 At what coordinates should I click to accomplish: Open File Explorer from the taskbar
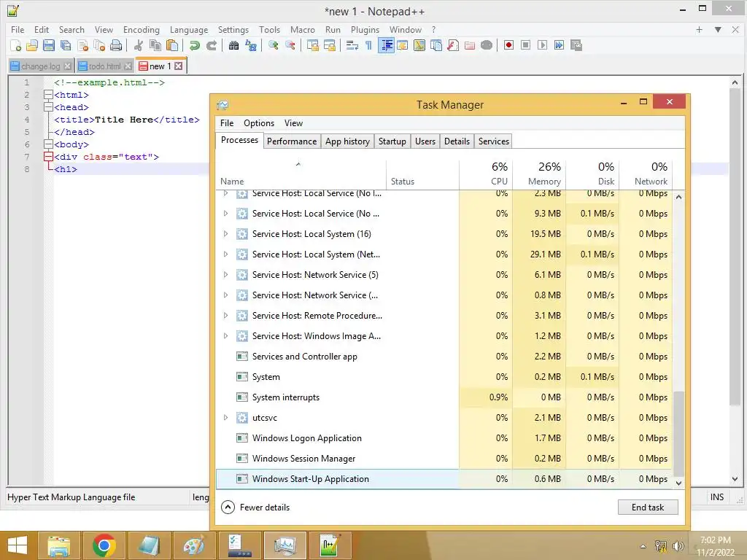click(58, 545)
